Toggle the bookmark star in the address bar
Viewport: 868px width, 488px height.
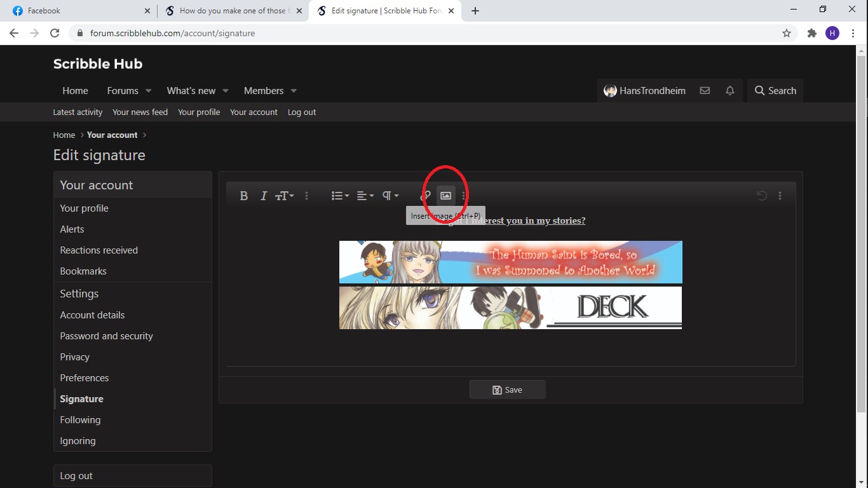(x=786, y=32)
